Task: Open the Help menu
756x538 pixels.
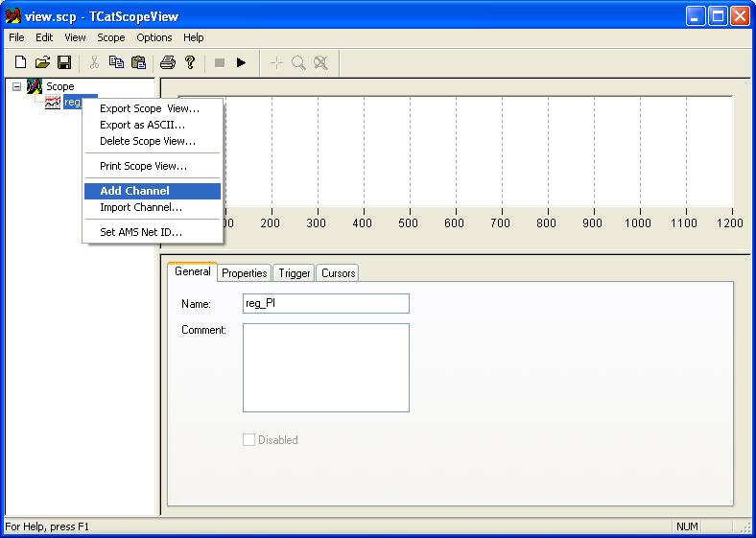Action: (194, 37)
